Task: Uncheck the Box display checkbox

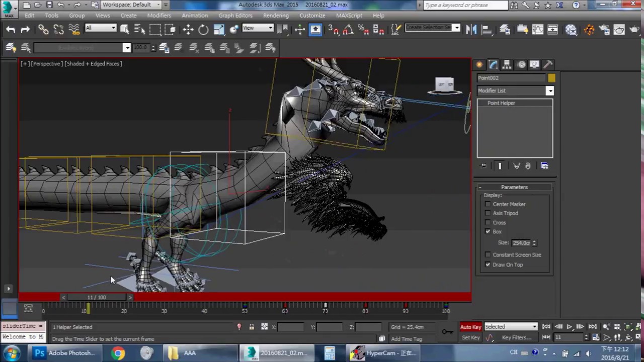Action: pos(488,231)
